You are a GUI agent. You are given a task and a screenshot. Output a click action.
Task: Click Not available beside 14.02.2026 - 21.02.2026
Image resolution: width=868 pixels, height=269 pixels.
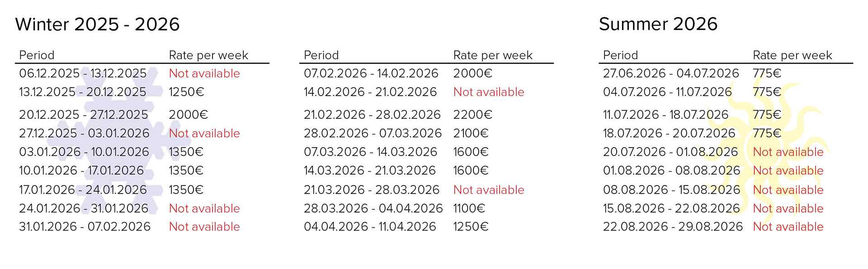coord(489,92)
